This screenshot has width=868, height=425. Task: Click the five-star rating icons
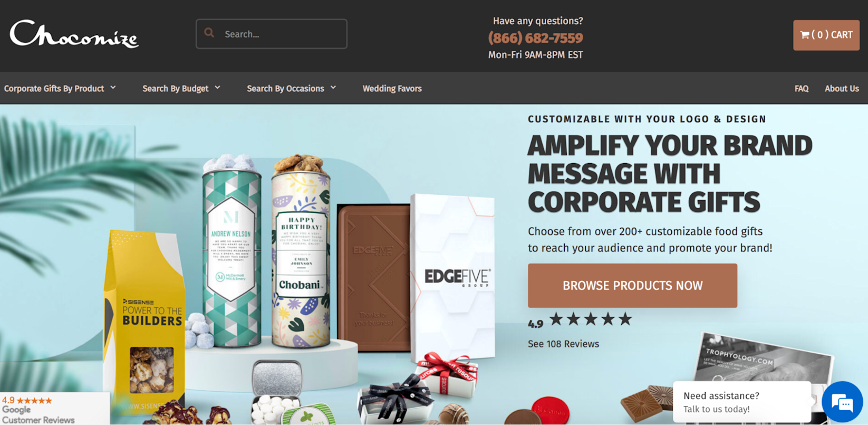coord(591,319)
